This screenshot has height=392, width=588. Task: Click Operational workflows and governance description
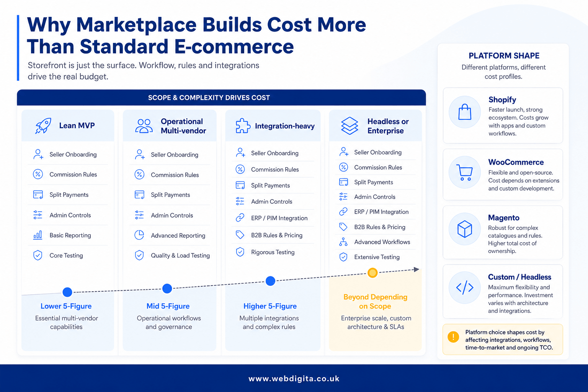coord(169,322)
